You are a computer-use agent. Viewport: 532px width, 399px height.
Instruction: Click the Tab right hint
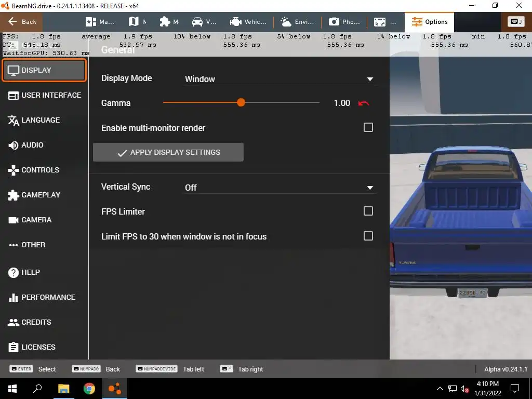coord(242,369)
